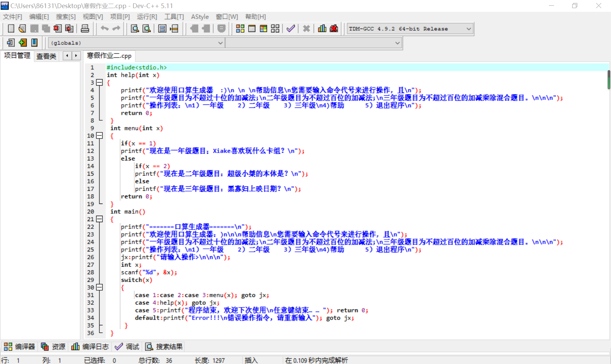Open a file with the Open icon
Viewport: 611px width, 364px height.
tap(22, 29)
